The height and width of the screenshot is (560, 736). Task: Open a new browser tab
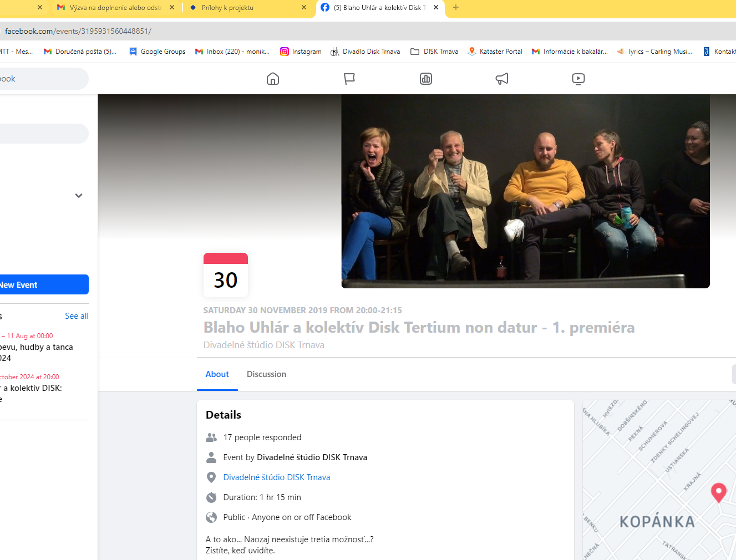pos(456,7)
